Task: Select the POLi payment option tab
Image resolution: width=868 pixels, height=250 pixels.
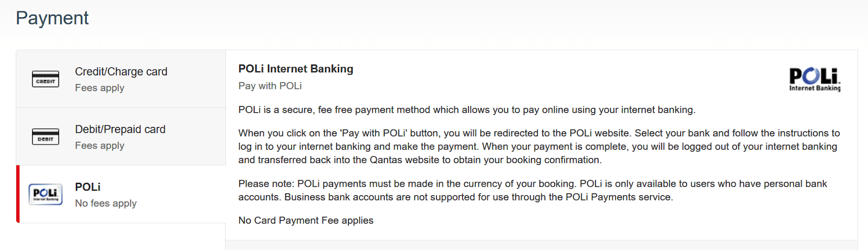Action: pyautogui.click(x=121, y=194)
